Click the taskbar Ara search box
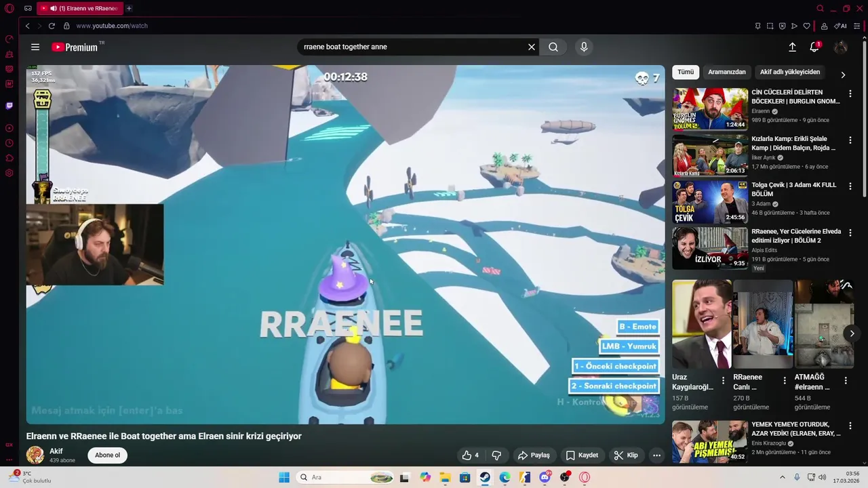Viewport: 868px width, 488px height. (x=346, y=477)
